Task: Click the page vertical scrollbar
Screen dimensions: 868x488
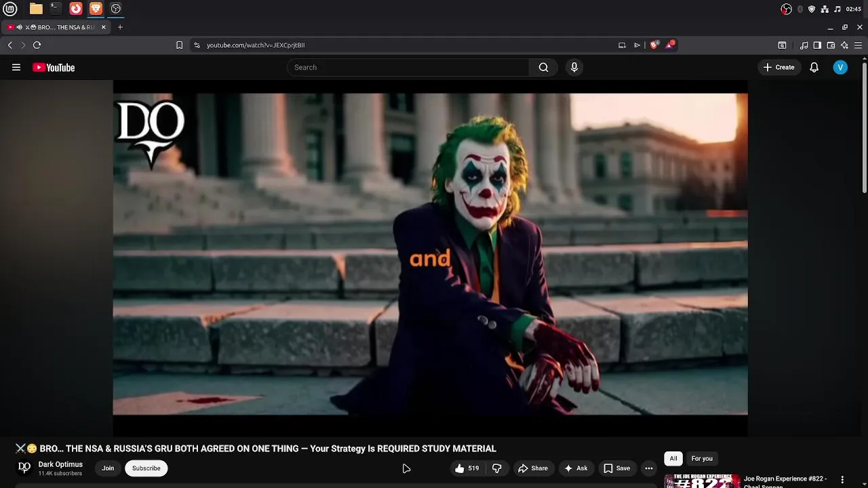Action: tap(865, 129)
